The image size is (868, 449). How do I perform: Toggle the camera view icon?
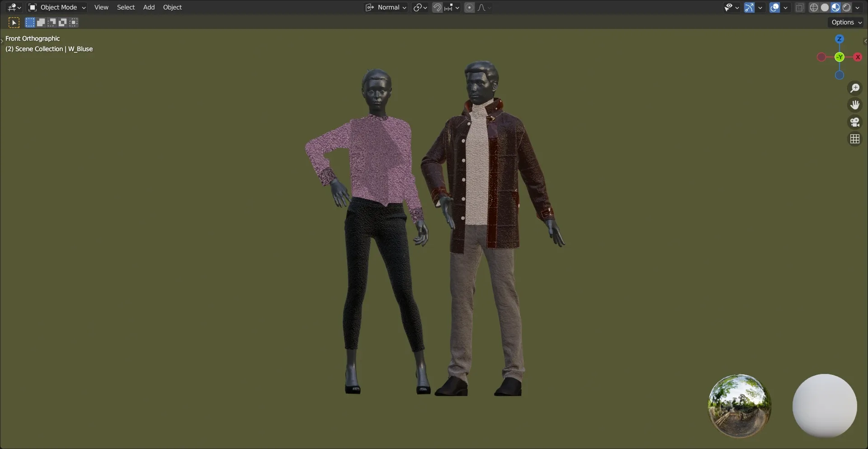(x=855, y=122)
